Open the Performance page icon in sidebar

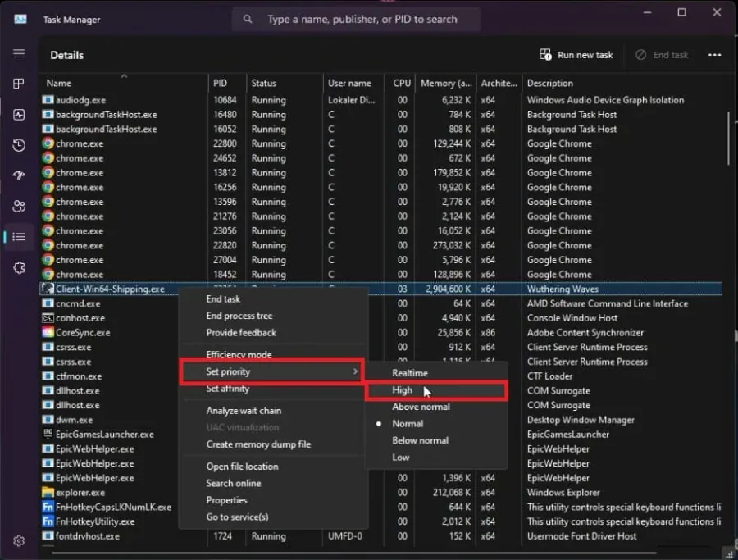(x=19, y=114)
